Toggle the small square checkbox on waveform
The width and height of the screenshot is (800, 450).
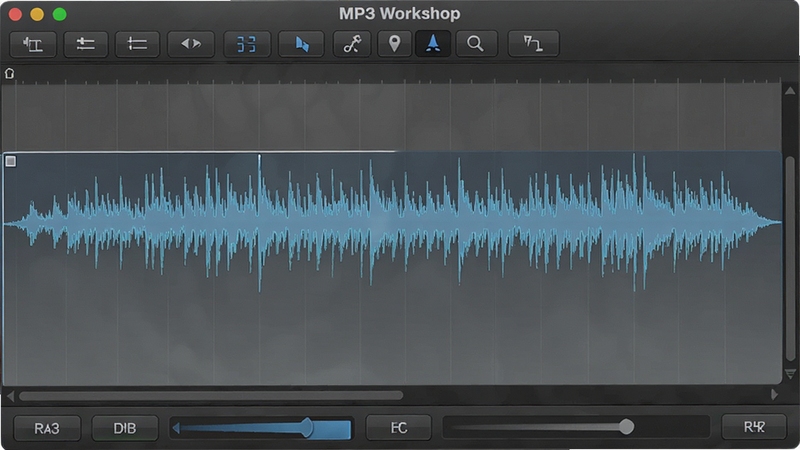(x=10, y=161)
